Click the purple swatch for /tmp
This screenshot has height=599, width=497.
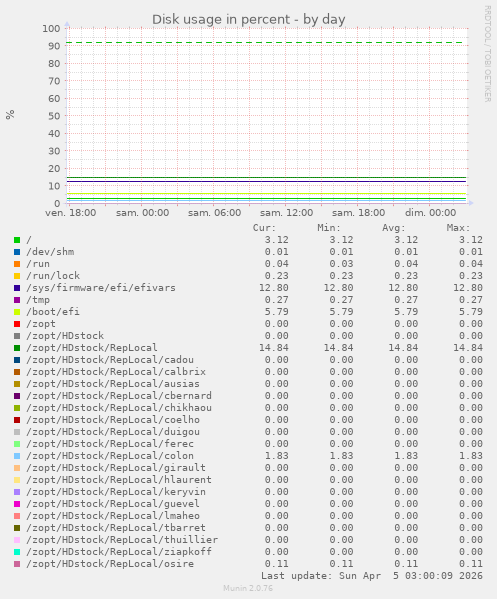[17, 300]
